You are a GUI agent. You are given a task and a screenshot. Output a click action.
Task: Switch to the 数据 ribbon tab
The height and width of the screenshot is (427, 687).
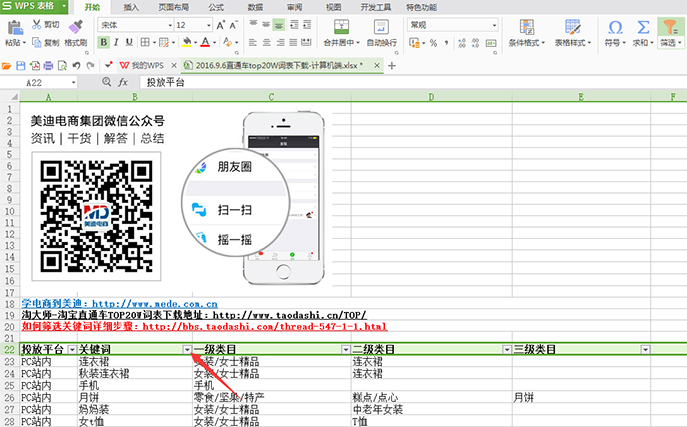click(255, 7)
